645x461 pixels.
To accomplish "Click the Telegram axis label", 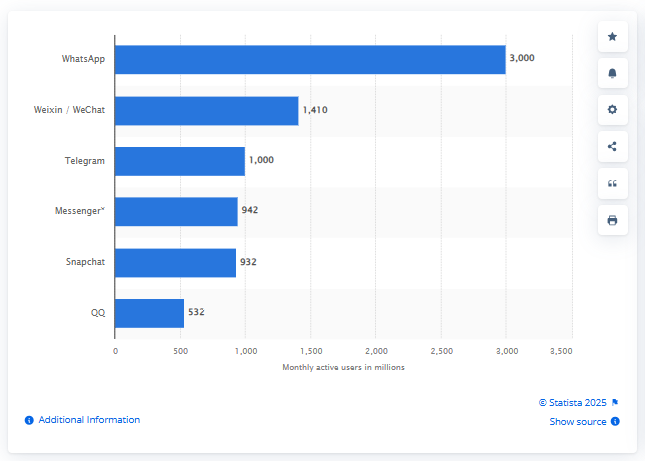I will point(85,161).
